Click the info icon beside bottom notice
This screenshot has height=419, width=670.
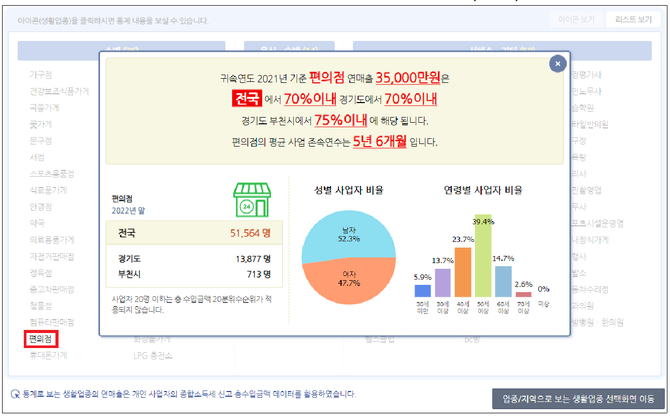pyautogui.click(x=14, y=394)
